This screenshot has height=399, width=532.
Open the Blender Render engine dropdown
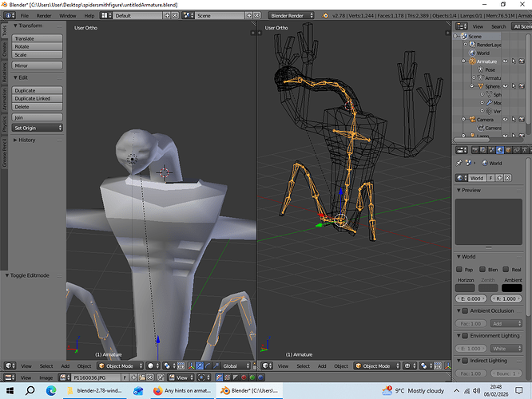(291, 15)
